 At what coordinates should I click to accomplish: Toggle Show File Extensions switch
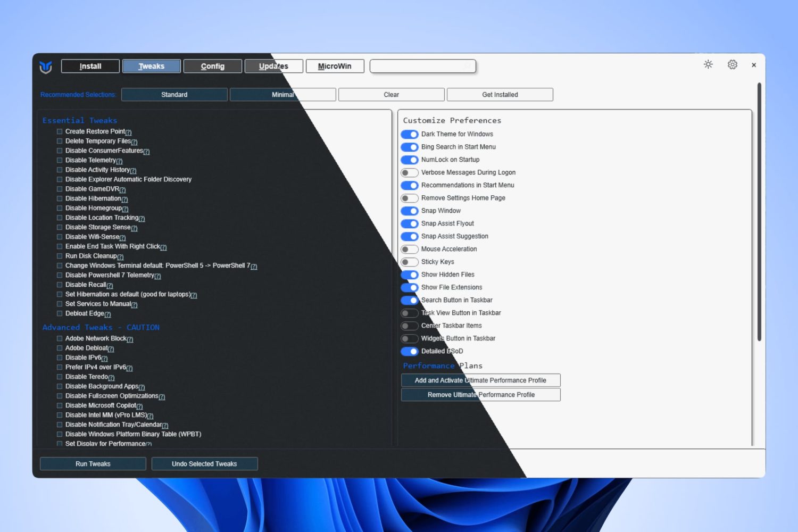pyautogui.click(x=410, y=288)
